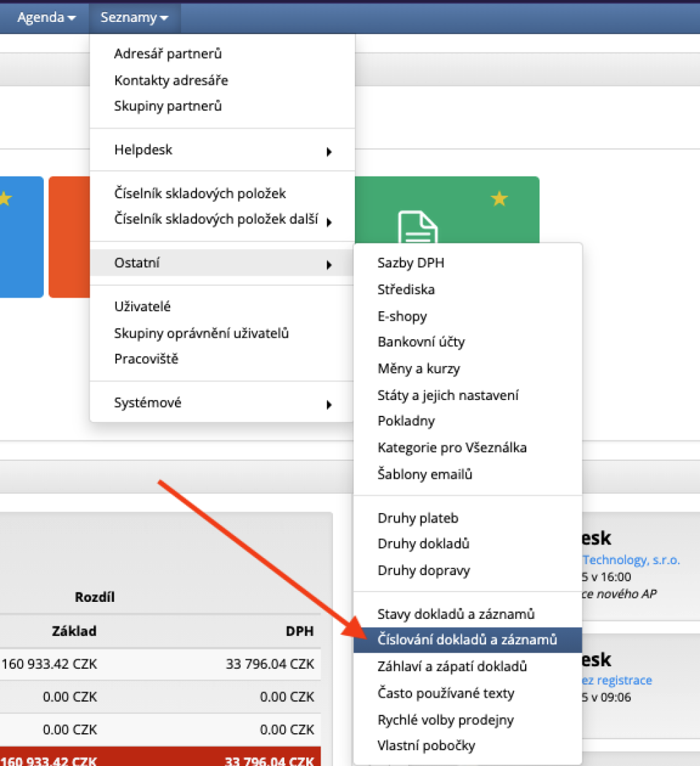700x766 pixels.
Task: Click the Seznamy menu in top bar
Action: coord(134,17)
